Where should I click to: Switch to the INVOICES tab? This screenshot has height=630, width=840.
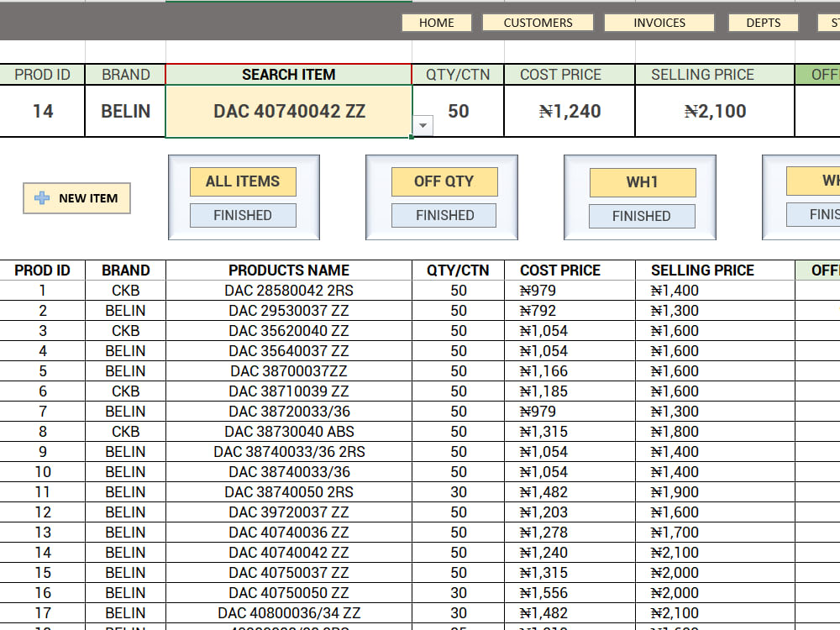pyautogui.click(x=659, y=22)
